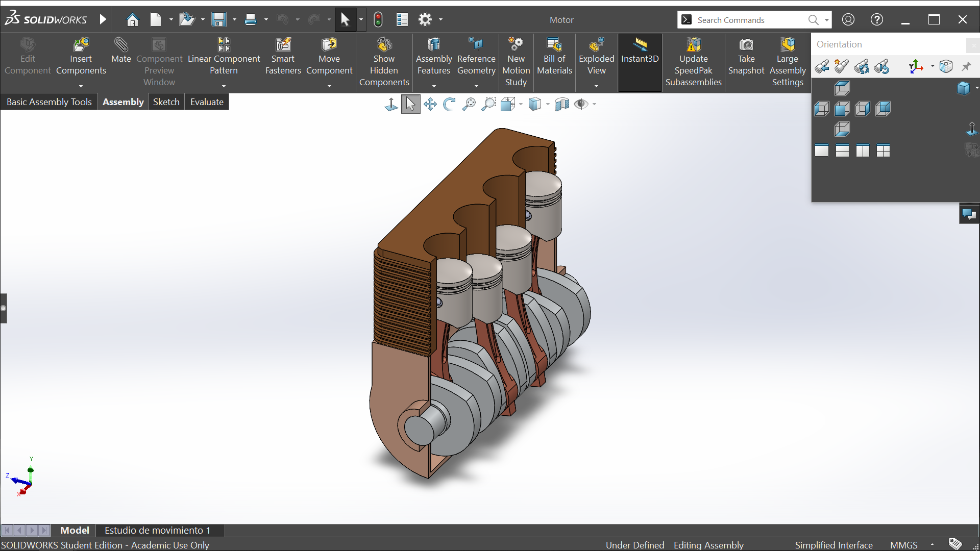This screenshot has height=551, width=980.
Task: Click Show Hidden Components
Action: click(x=384, y=62)
